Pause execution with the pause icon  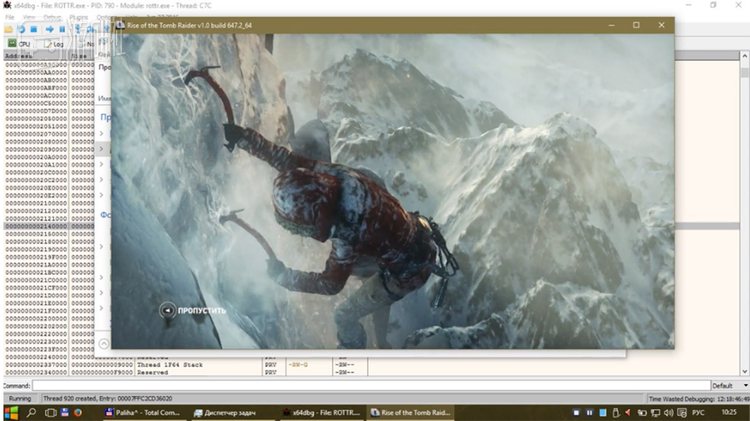click(61, 29)
